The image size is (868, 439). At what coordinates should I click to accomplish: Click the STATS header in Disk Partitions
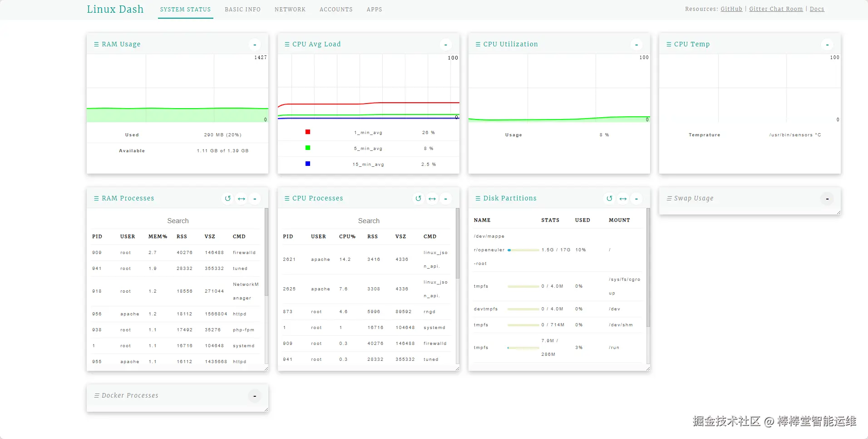point(550,220)
